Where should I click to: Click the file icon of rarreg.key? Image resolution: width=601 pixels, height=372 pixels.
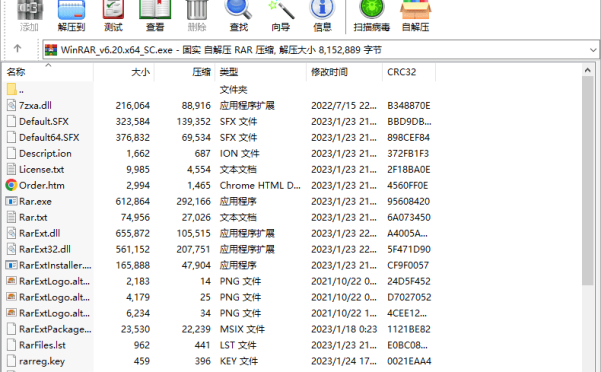11,361
